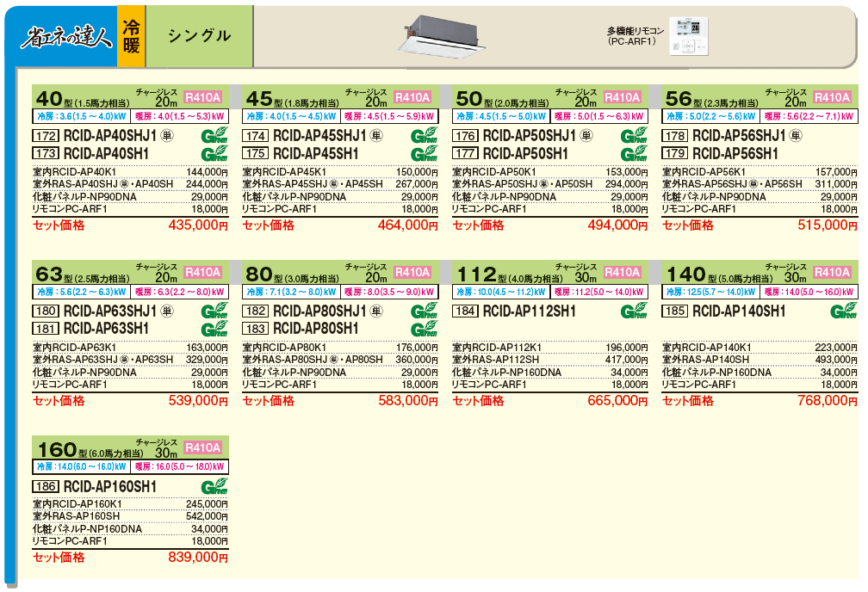Click the 室内RCID-AP40K1 row
The image size is (868, 592).
130,172
